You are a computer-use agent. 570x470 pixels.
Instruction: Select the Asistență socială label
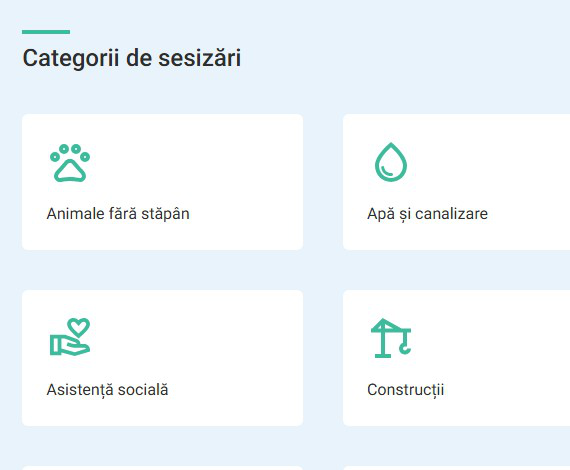pos(107,390)
